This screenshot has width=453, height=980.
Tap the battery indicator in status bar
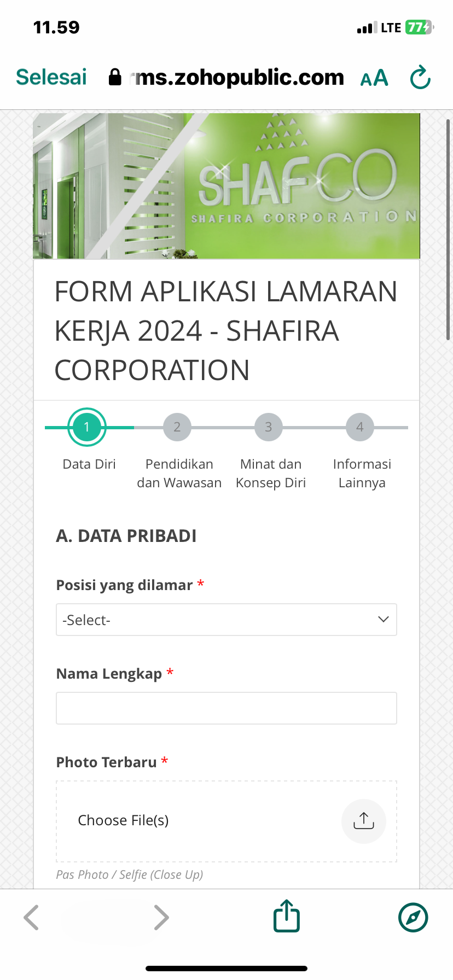pos(419,27)
